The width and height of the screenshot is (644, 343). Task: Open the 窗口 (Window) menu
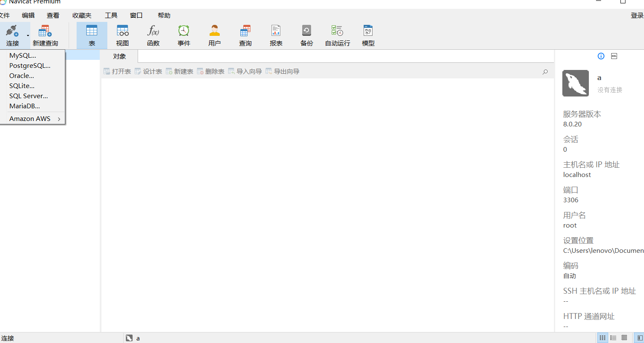pyautogui.click(x=136, y=16)
